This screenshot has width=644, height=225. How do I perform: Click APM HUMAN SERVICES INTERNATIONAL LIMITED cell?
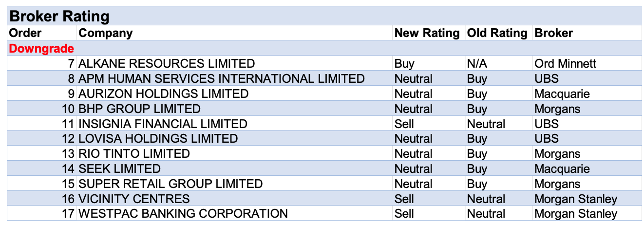coord(221,78)
